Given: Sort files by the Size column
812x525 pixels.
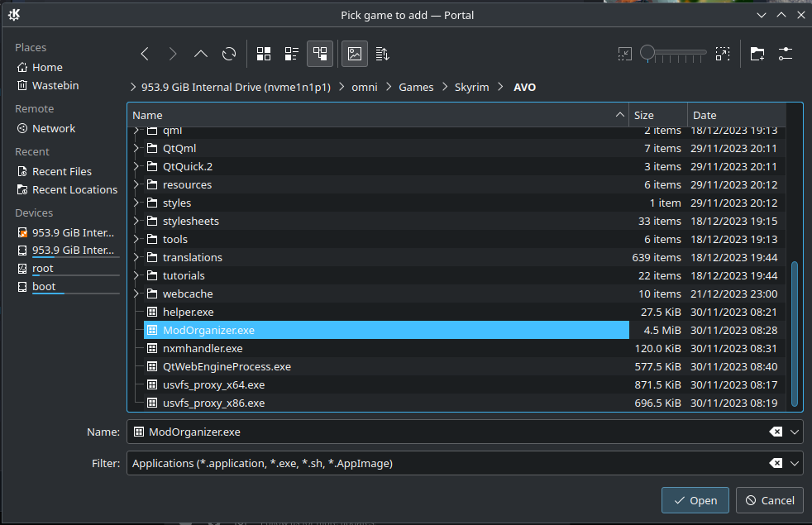Looking at the screenshot, I should pyautogui.click(x=657, y=115).
